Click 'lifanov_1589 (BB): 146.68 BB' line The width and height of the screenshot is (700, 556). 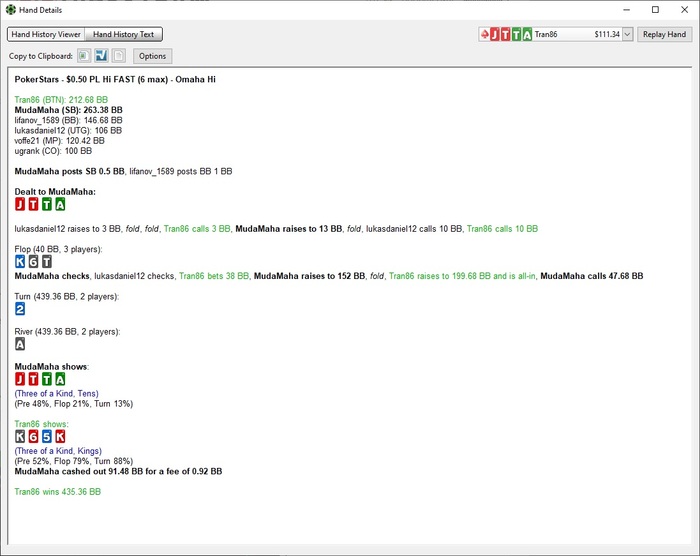pos(68,120)
